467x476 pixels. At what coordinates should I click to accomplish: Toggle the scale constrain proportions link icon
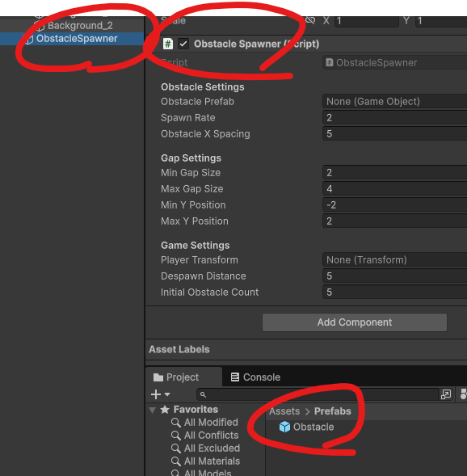310,20
